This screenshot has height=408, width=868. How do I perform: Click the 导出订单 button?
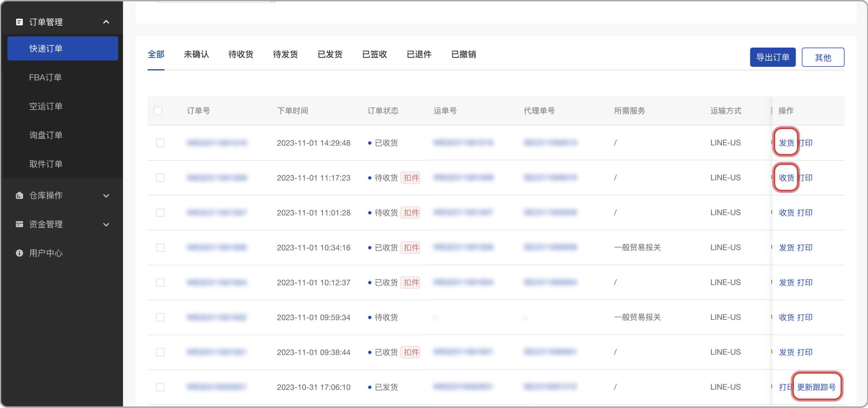(773, 57)
